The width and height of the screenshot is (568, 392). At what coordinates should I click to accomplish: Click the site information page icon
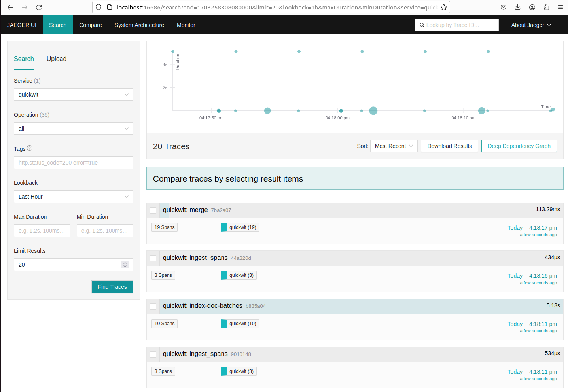[110, 7]
